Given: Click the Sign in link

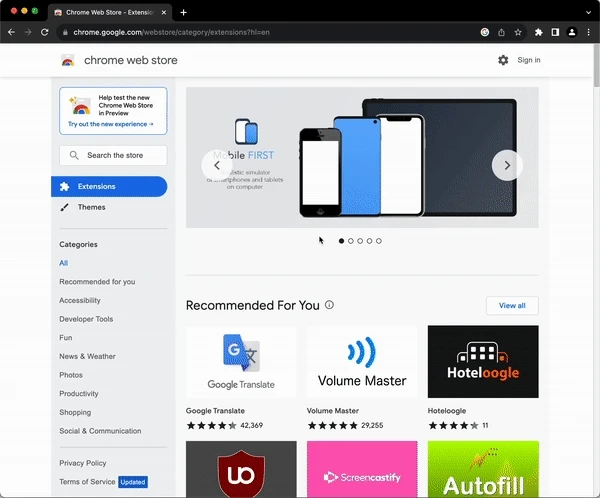Looking at the screenshot, I should [x=529, y=60].
